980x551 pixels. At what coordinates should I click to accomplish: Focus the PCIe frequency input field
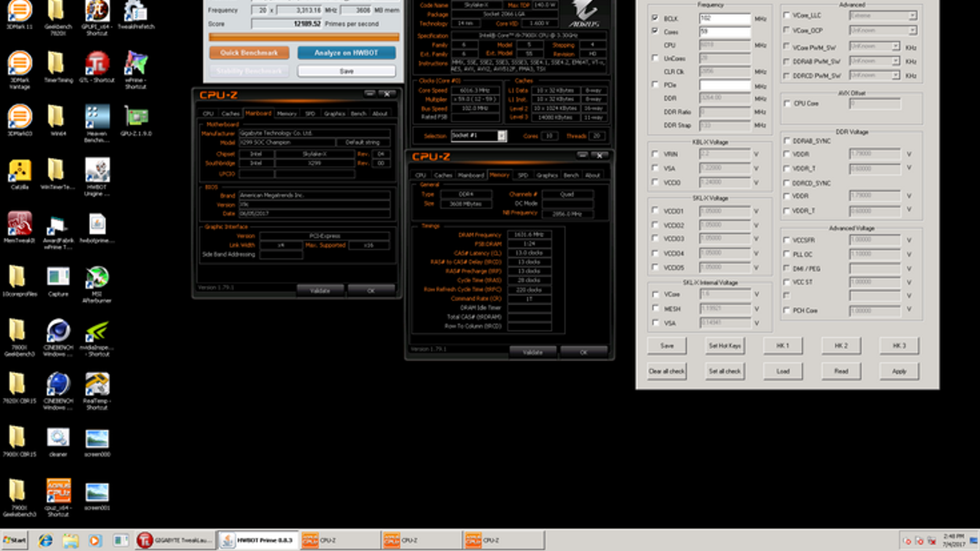[725, 85]
